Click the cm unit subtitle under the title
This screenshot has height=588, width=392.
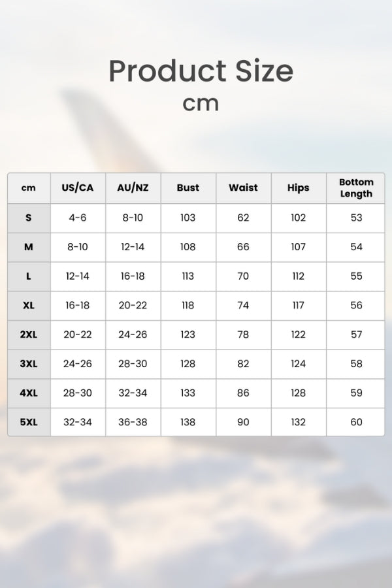click(x=201, y=103)
